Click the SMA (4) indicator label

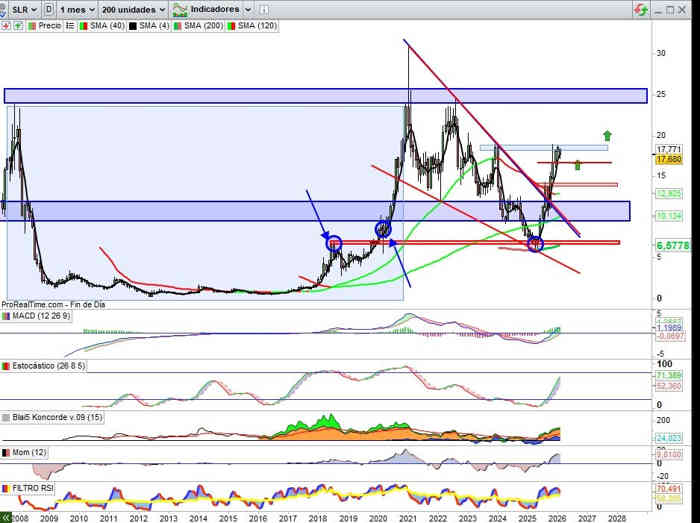pyautogui.click(x=152, y=24)
